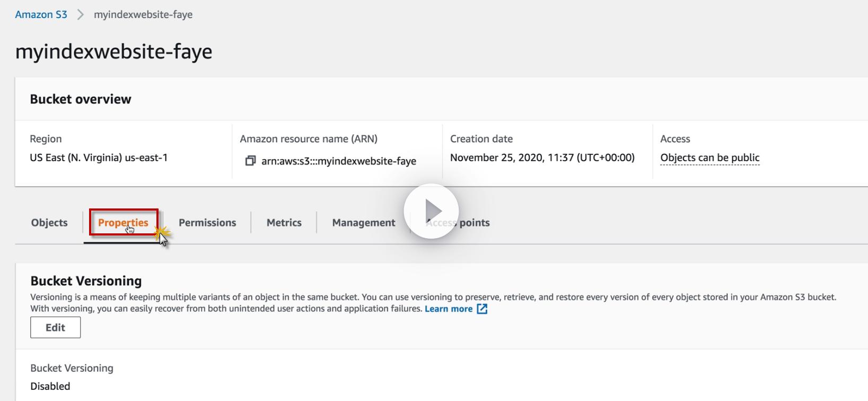Open the Amazon S3 breadcrumb link
The width and height of the screenshot is (868, 401).
pos(41,15)
